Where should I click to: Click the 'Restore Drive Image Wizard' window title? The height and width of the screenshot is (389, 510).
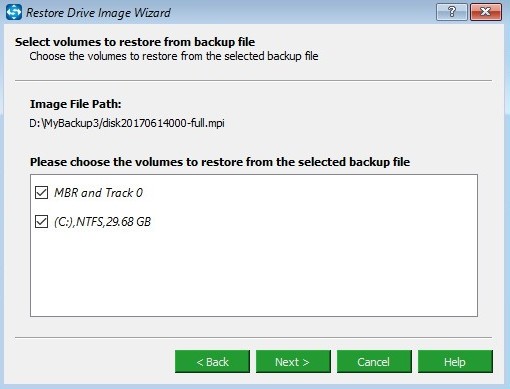coord(98,13)
